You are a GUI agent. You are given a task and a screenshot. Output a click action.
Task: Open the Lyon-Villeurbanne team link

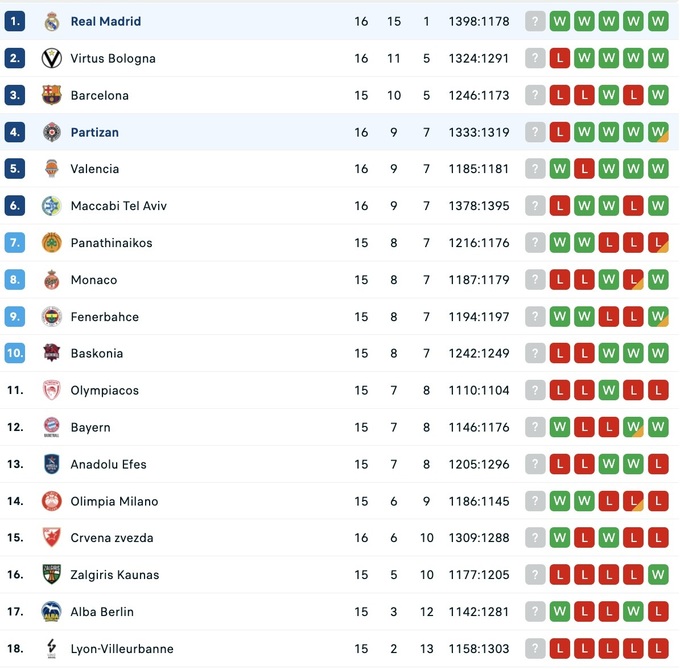121,649
